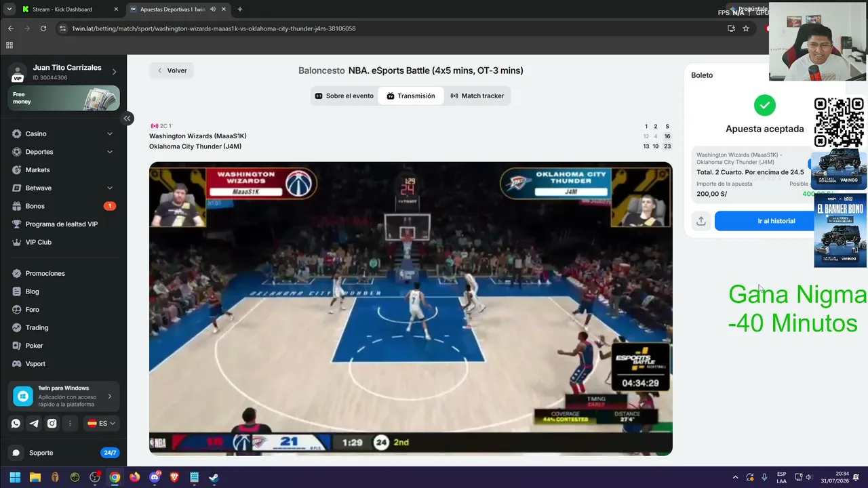Open 1win para Windows download arrow
The image size is (868, 488).
click(x=110, y=396)
